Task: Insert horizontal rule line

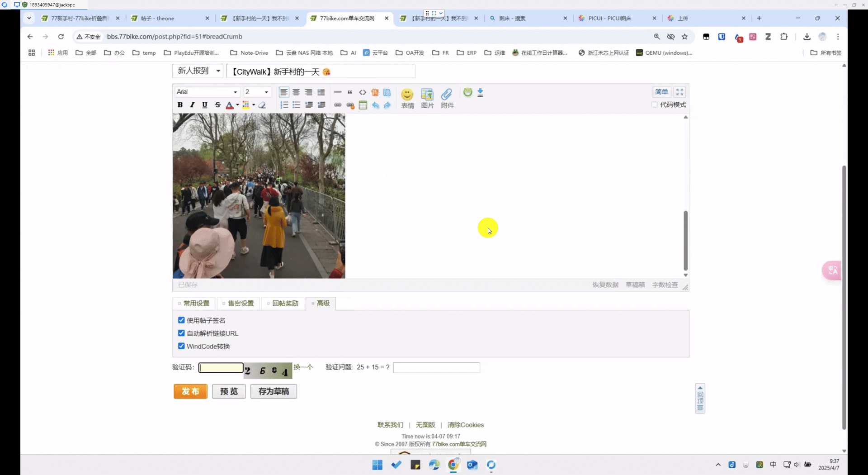Action: point(338,92)
